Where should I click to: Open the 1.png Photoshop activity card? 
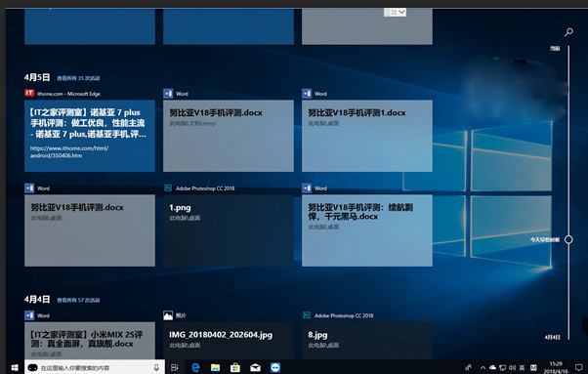coord(229,230)
